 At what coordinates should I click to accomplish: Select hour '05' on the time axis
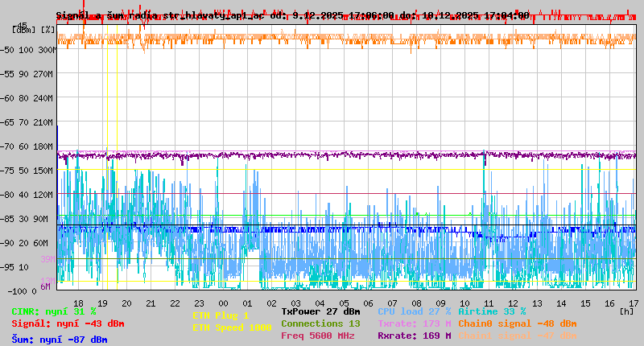coord(345,303)
